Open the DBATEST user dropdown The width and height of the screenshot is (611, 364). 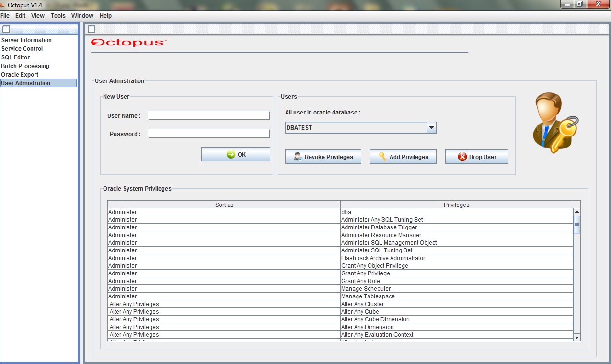[360, 128]
